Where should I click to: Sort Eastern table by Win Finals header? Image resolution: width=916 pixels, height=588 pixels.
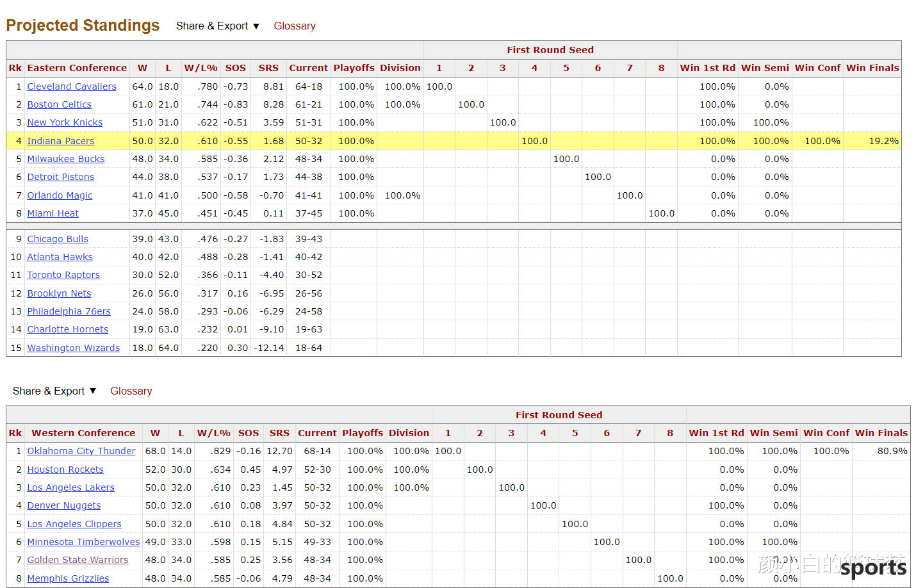pos(872,68)
